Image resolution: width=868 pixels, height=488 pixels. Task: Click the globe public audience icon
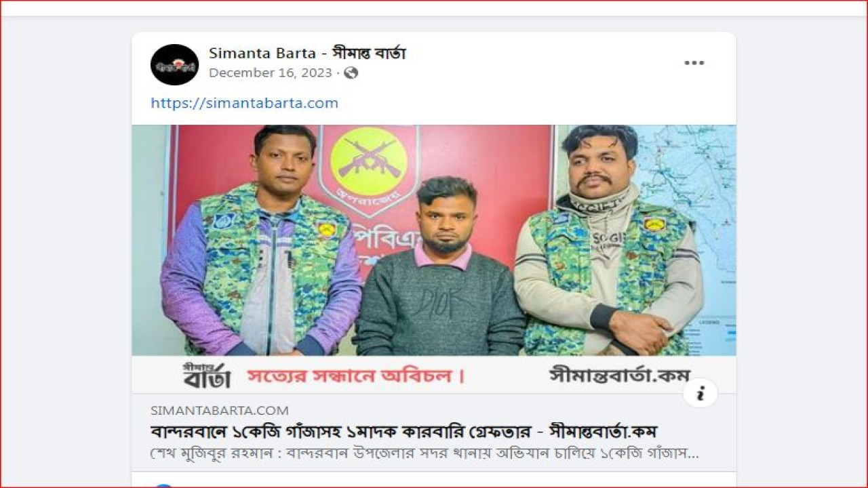pyautogui.click(x=351, y=73)
